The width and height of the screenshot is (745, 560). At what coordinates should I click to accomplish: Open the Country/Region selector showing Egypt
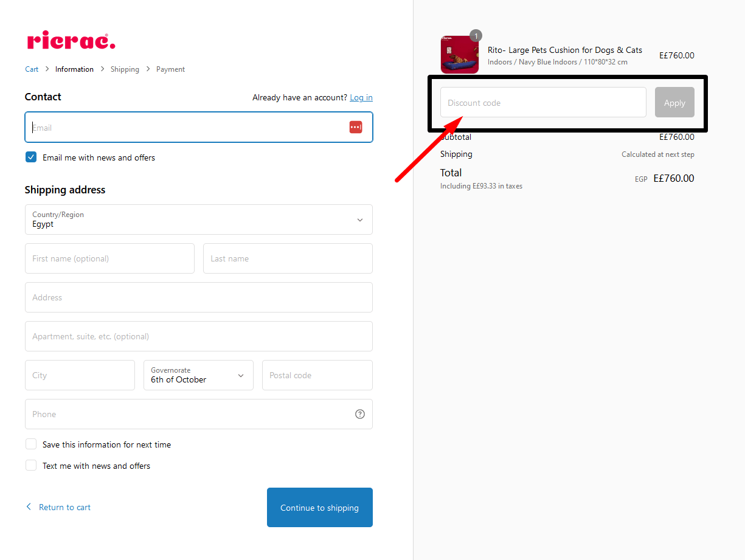click(198, 220)
